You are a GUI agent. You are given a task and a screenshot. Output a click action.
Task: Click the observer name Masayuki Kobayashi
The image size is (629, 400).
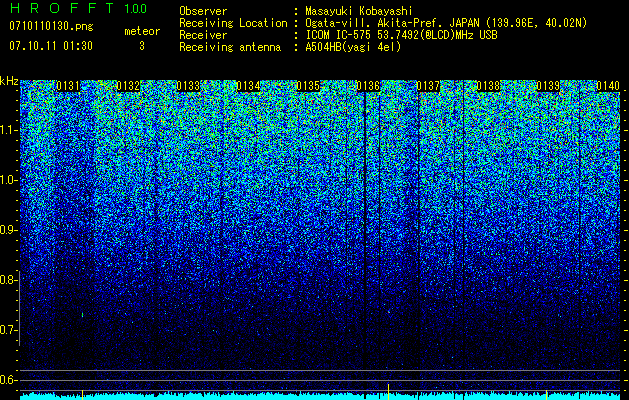pos(359,12)
